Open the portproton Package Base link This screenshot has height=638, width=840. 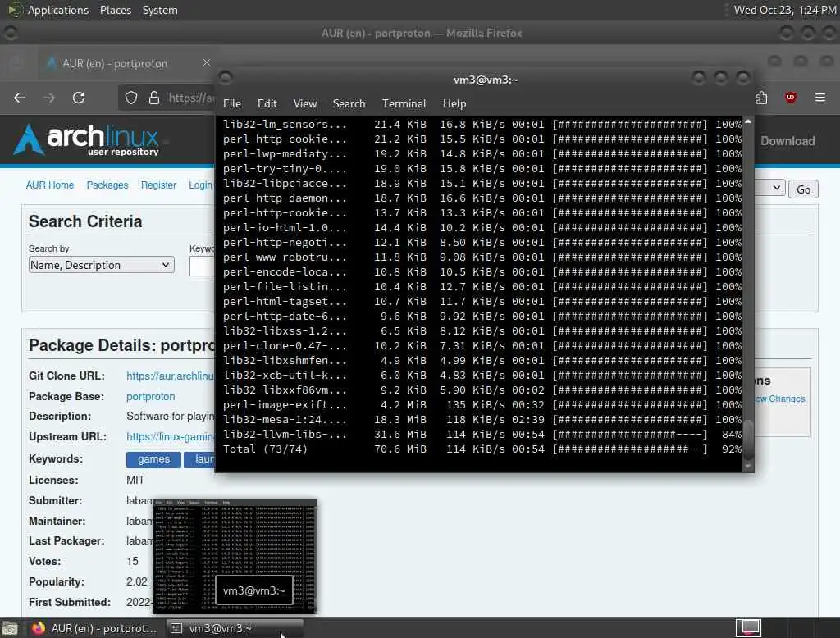pos(151,397)
